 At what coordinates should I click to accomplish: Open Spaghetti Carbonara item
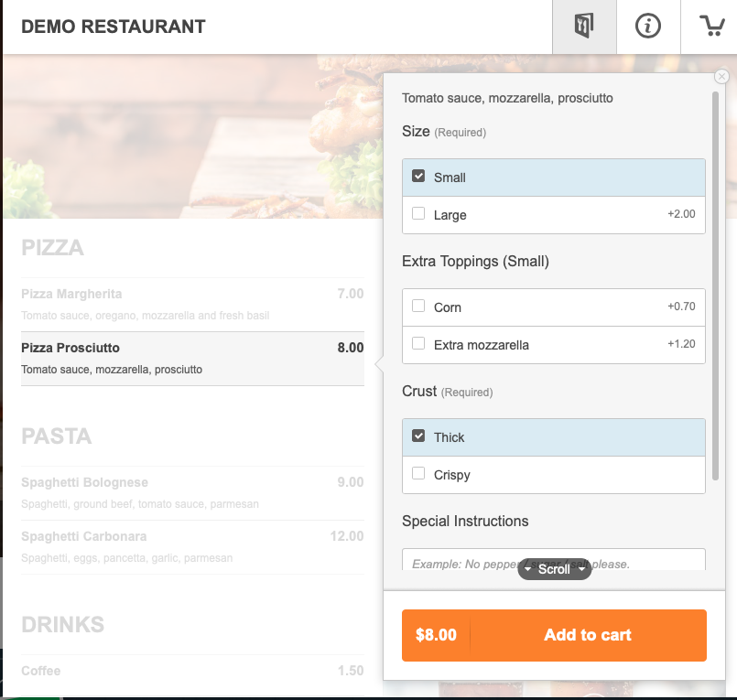point(192,547)
